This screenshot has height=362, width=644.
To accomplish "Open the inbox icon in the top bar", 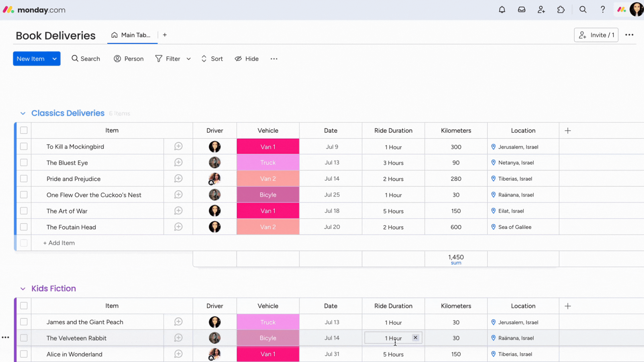I will 522,9.
